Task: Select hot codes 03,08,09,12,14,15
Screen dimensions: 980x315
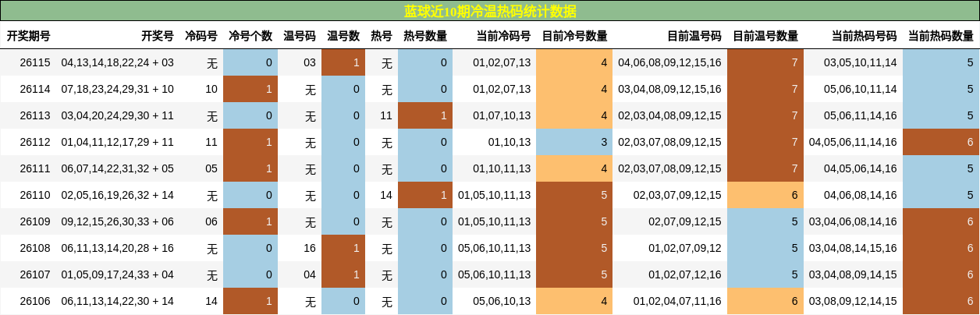Action: point(853,301)
